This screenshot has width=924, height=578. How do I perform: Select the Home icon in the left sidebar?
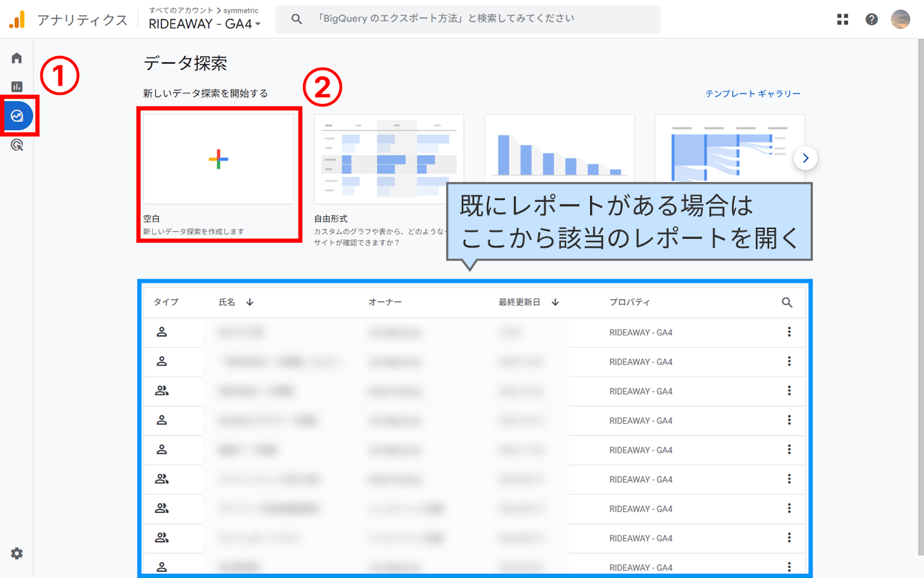click(x=16, y=57)
